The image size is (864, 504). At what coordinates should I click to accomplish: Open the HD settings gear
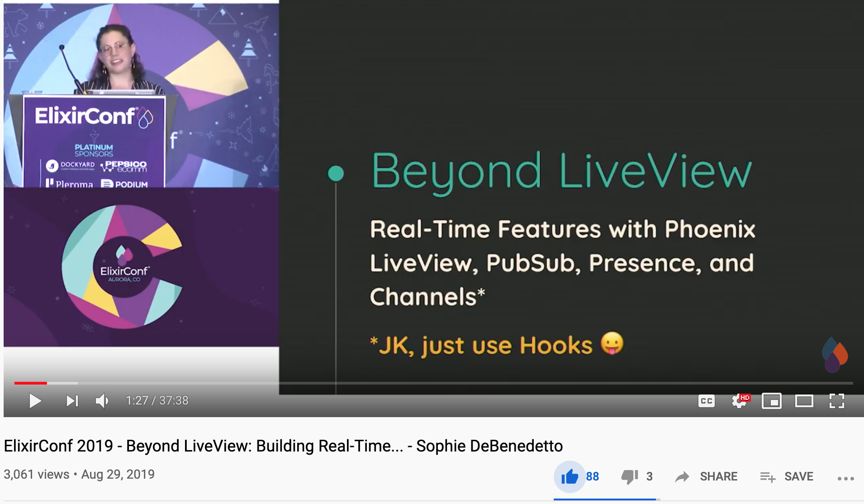pyautogui.click(x=740, y=401)
